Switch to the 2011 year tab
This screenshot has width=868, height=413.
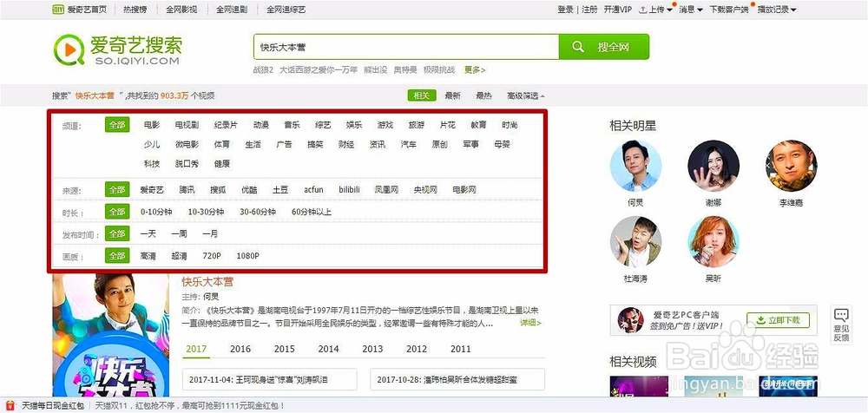tap(461, 350)
